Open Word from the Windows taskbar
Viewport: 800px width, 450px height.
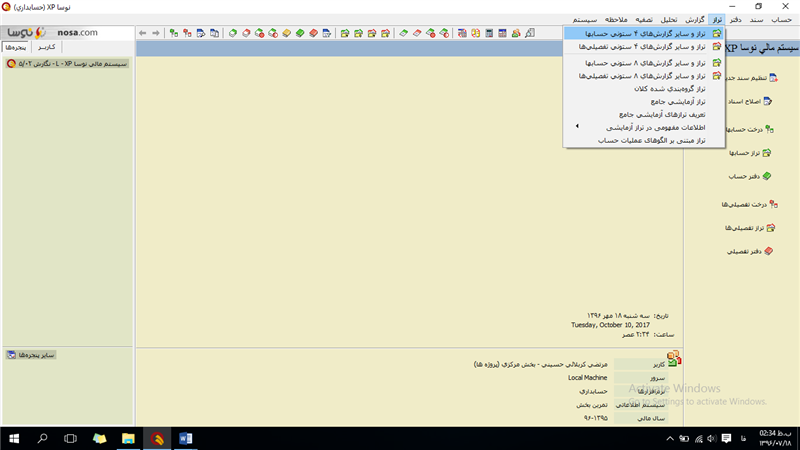pos(185,438)
